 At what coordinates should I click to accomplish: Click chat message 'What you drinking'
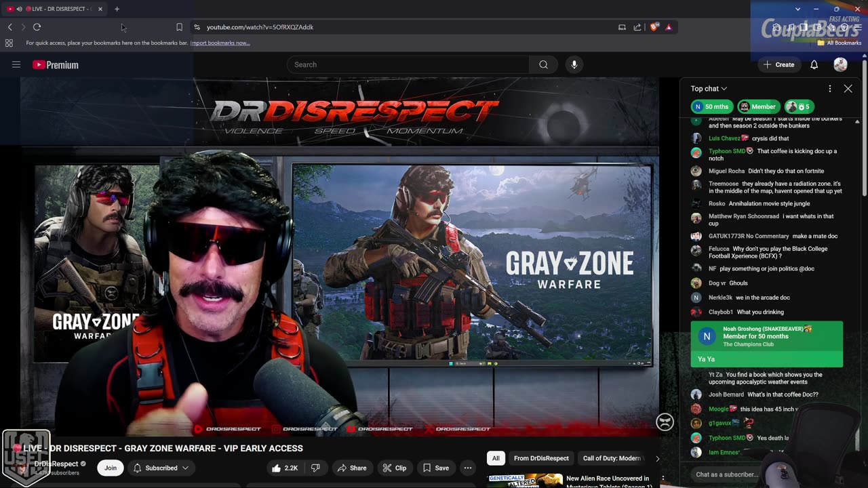click(x=760, y=312)
